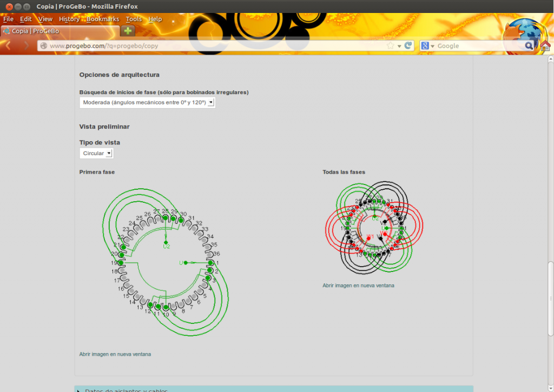Open 'Abrir imagen en nueva ventana' under Todas las fases
This screenshot has height=392, width=554.
tap(358, 285)
